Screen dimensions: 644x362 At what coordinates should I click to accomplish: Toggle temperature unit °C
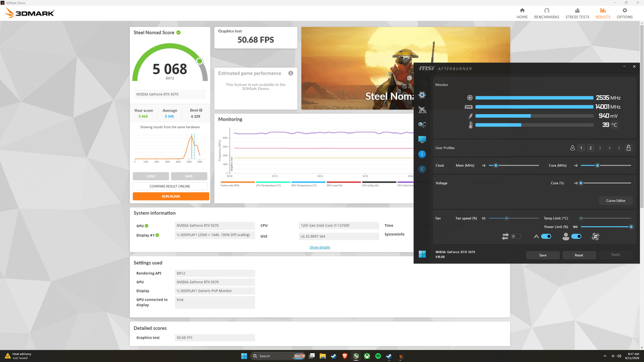click(614, 125)
